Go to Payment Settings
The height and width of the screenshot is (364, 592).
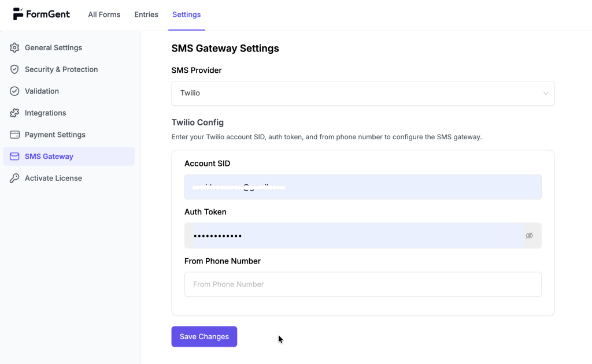(69, 135)
